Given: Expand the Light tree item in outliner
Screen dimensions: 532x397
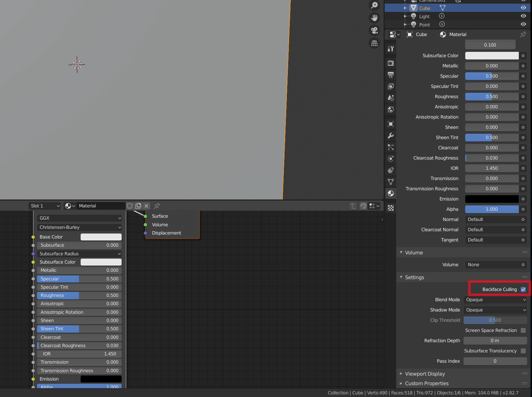Looking at the screenshot, I should (x=405, y=16).
